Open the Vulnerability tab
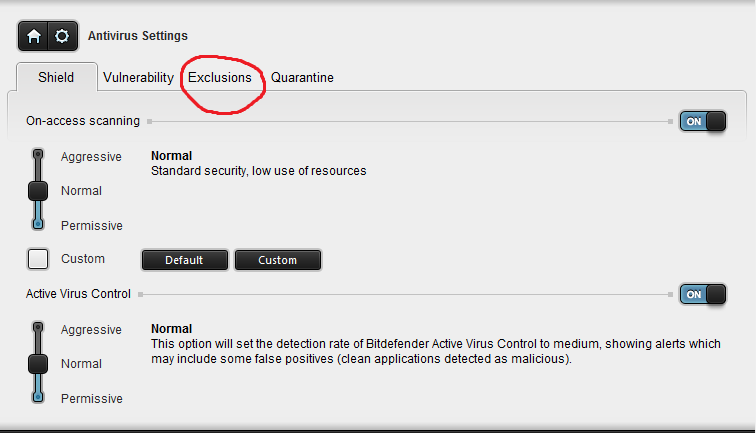This screenshot has width=756, height=433. point(138,77)
